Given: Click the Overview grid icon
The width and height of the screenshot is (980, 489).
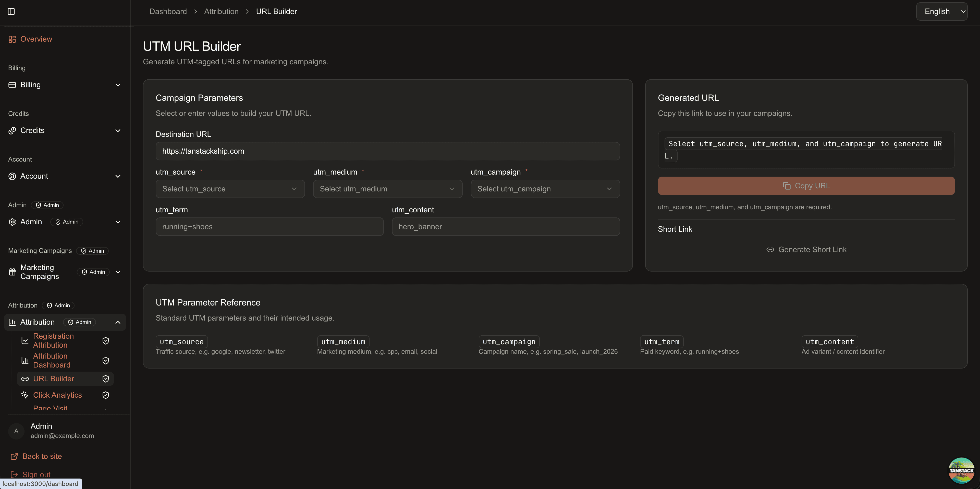Looking at the screenshot, I should pos(12,39).
